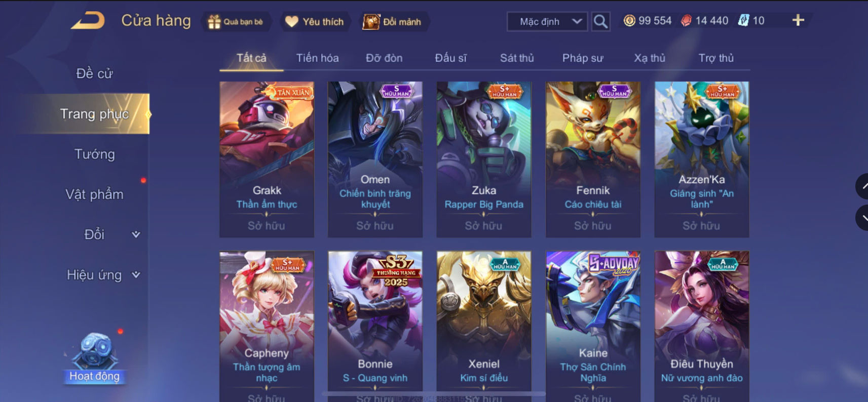Image resolution: width=868 pixels, height=402 pixels.
Task: Open the search magnifier icon
Action: (600, 22)
